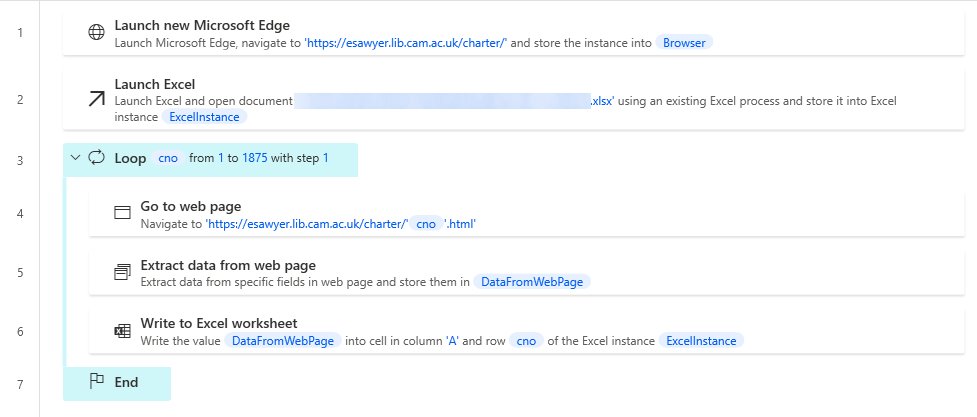Select the Launch Excel action title
The width and height of the screenshot is (977, 417).
point(155,84)
